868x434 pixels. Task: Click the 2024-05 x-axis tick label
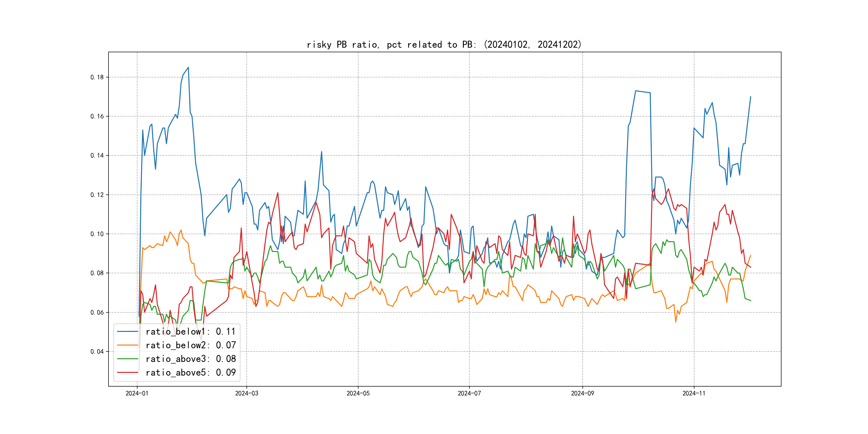coord(358,393)
